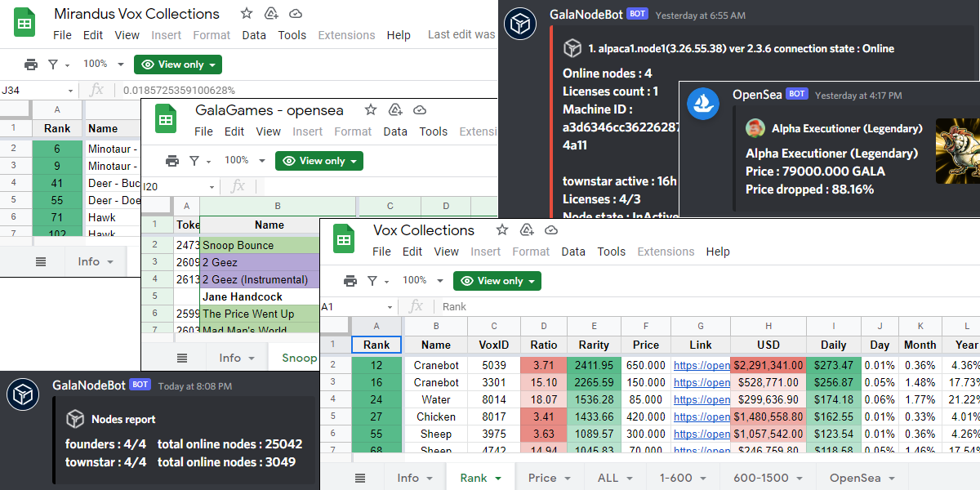
Task: Star the GalaGames - opensea spreadsheet
Action: click(371, 110)
